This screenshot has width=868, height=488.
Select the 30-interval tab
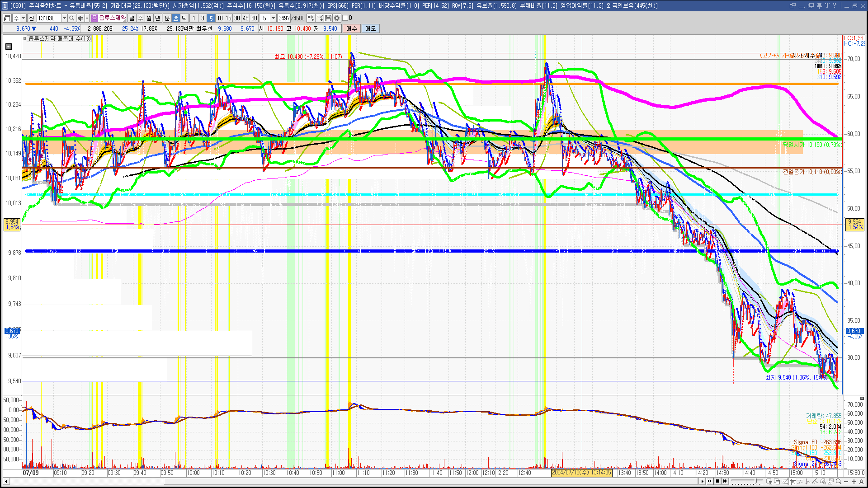pos(237,18)
